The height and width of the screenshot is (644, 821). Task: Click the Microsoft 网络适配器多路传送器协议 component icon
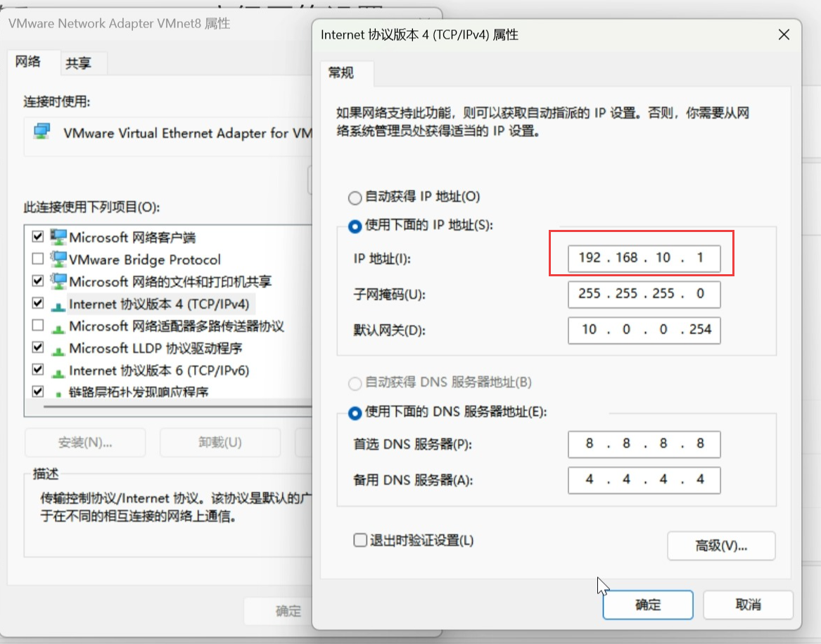[58, 328]
